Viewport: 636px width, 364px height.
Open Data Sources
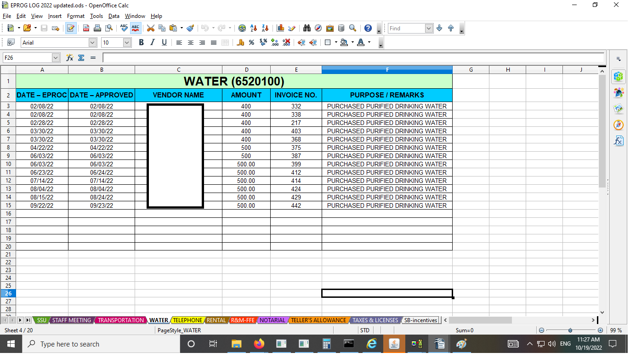[x=341, y=28]
